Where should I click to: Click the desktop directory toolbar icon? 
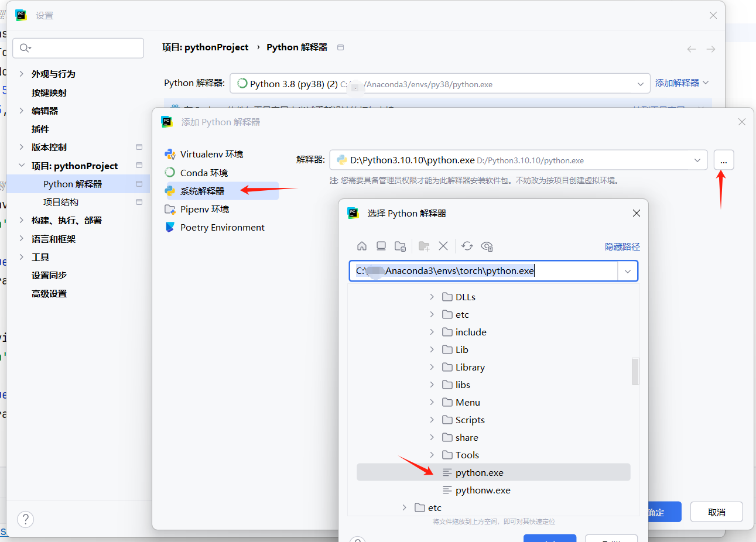[x=381, y=246]
